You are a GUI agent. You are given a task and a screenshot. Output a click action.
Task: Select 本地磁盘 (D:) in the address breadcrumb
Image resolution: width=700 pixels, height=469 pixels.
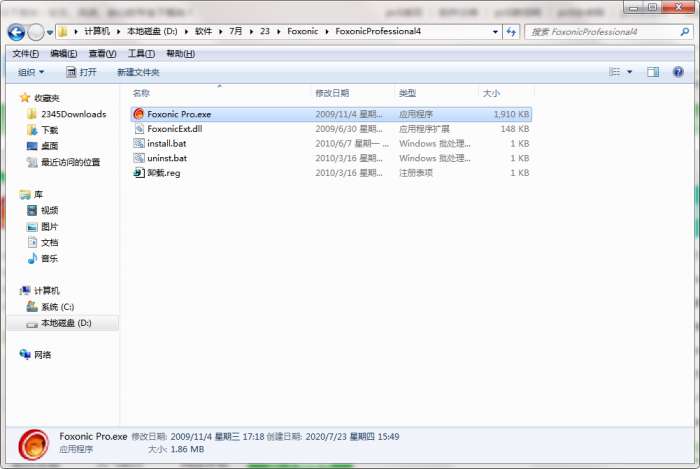click(152, 31)
